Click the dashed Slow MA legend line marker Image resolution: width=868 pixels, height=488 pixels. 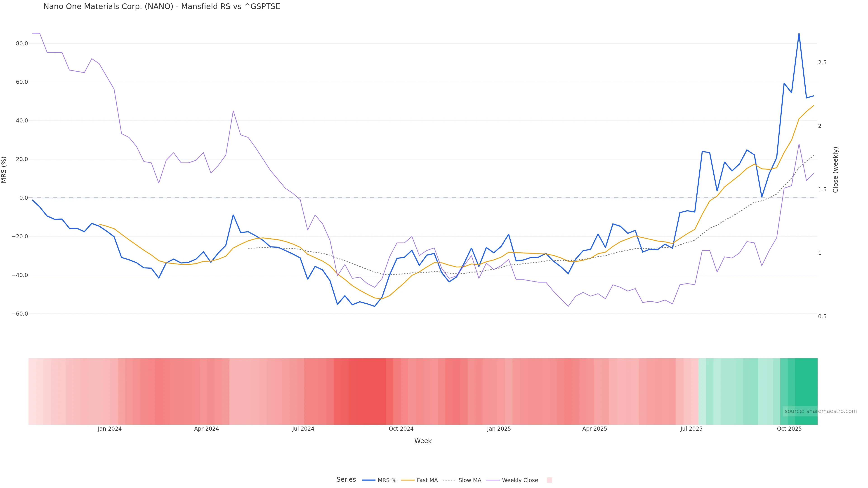[x=449, y=480]
